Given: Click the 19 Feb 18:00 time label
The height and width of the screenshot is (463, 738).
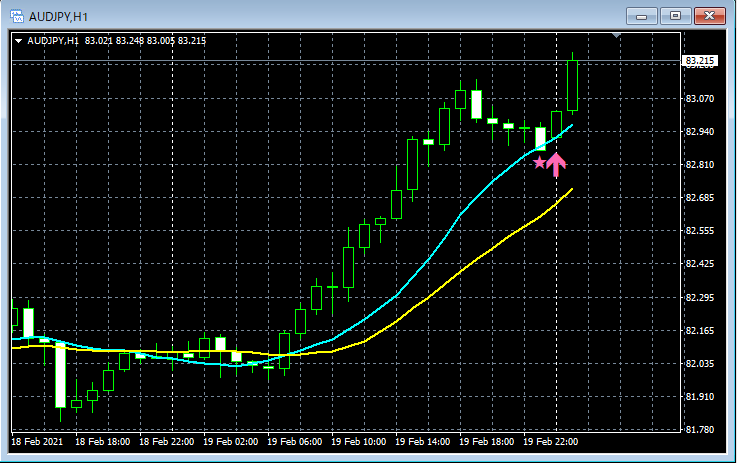Looking at the screenshot, I should [x=487, y=442].
